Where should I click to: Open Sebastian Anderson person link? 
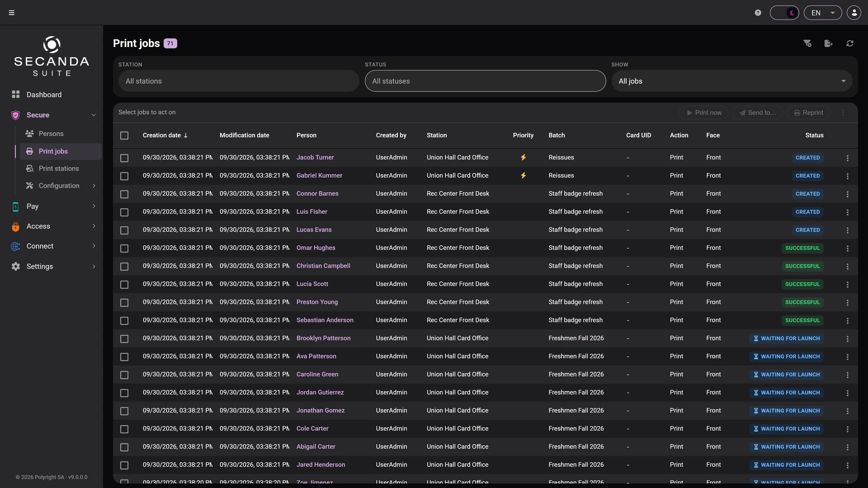(x=325, y=320)
